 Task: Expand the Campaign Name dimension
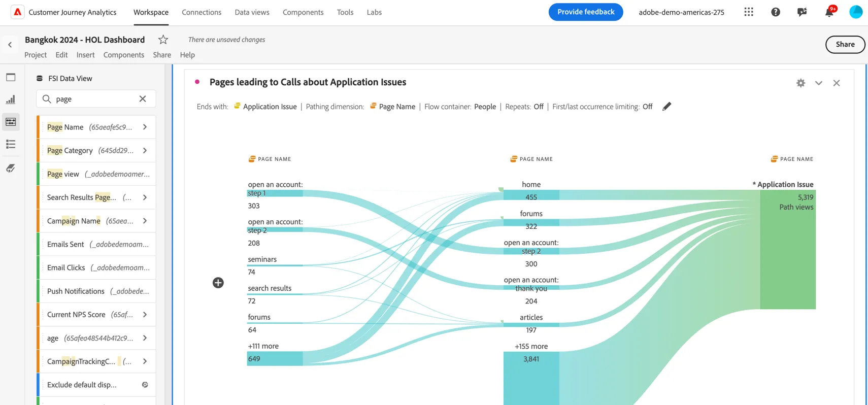coord(145,221)
